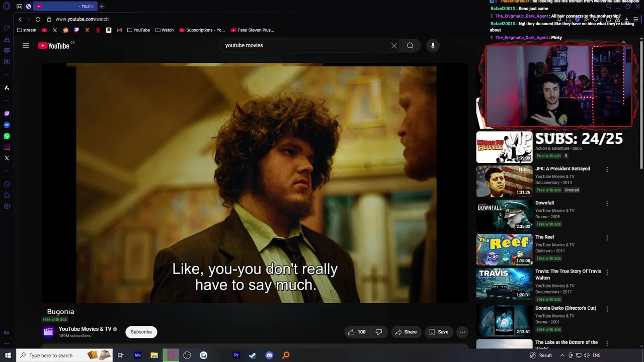Select the YouTube browser tab
Screen dimensions: 644x362
(x=65, y=6)
